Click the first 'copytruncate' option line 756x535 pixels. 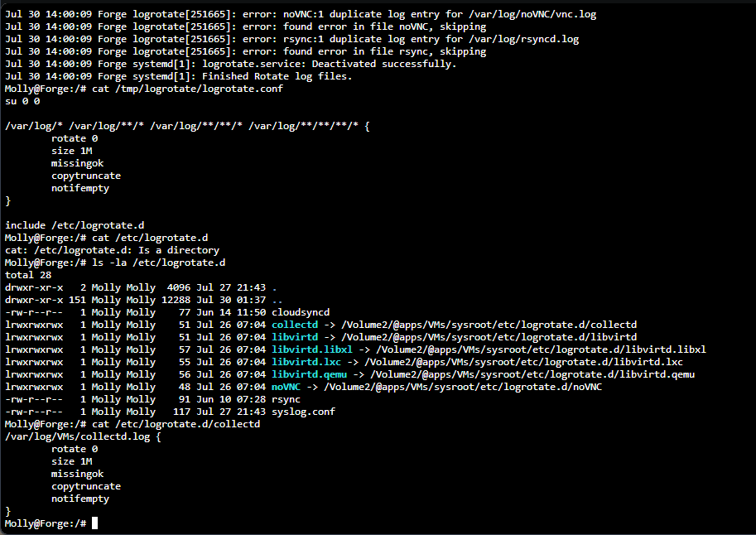click(86, 176)
